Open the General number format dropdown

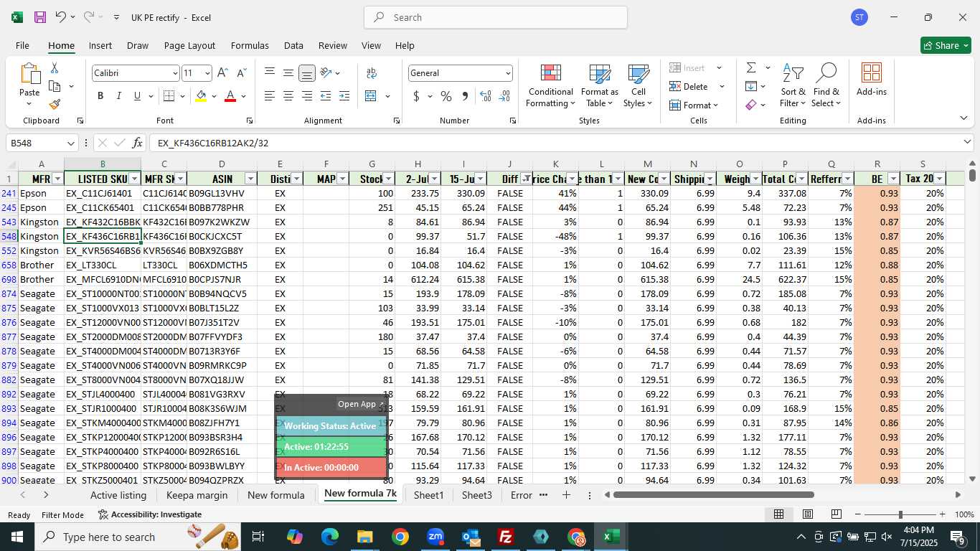point(508,73)
